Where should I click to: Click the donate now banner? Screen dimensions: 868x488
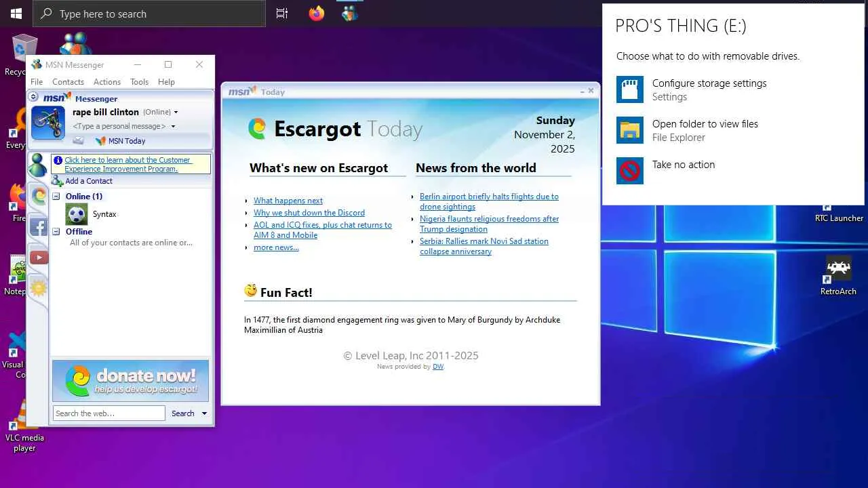pyautogui.click(x=130, y=380)
